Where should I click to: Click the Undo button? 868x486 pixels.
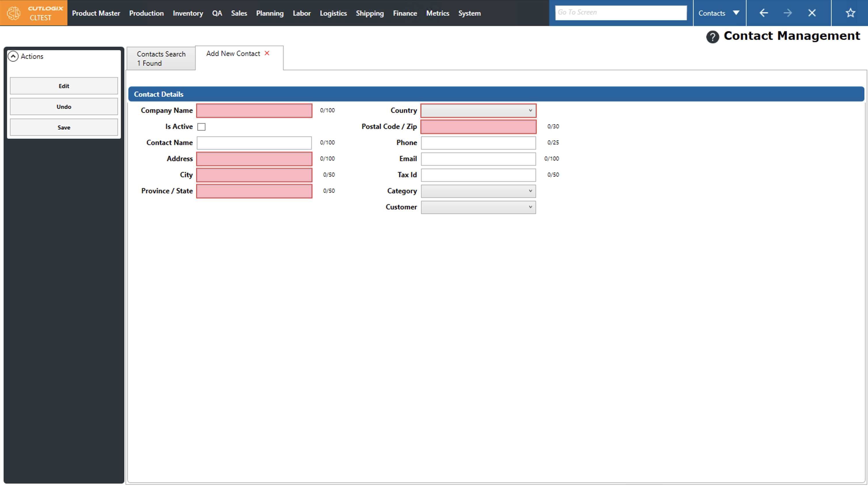point(64,107)
